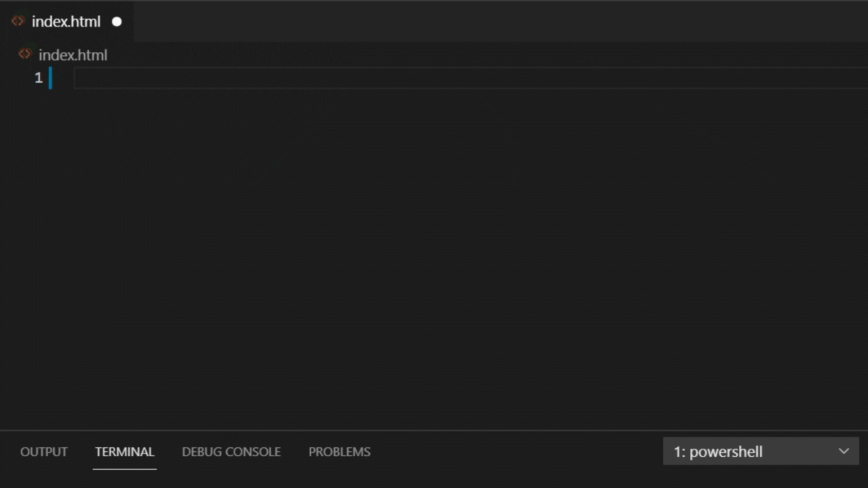
Task: Click the divider above the panel tabs
Action: click(x=434, y=430)
